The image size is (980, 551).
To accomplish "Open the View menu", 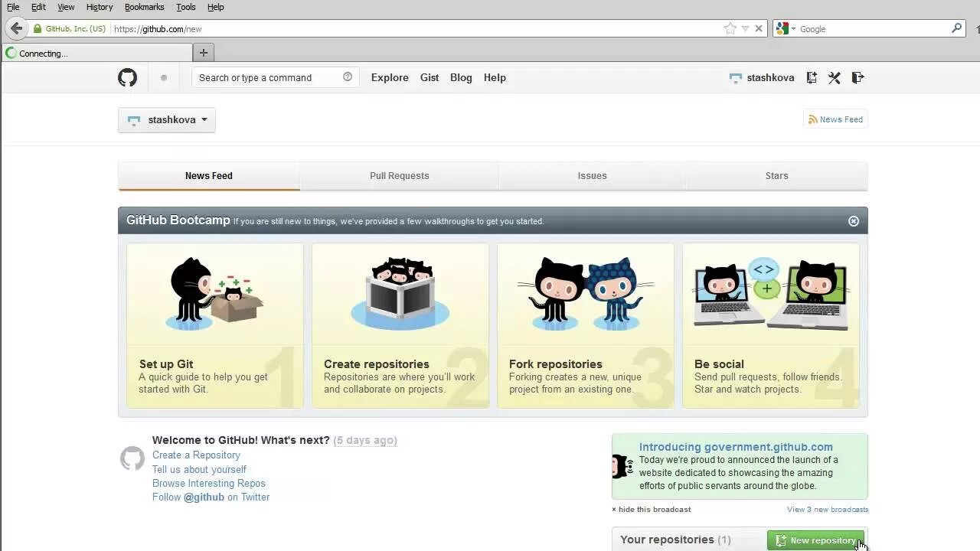I will [x=66, y=7].
